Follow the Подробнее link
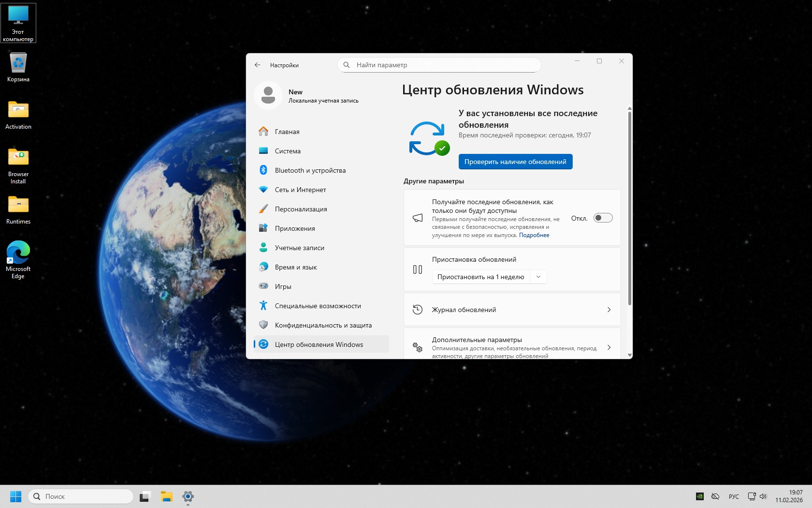The image size is (812, 508). (534, 235)
